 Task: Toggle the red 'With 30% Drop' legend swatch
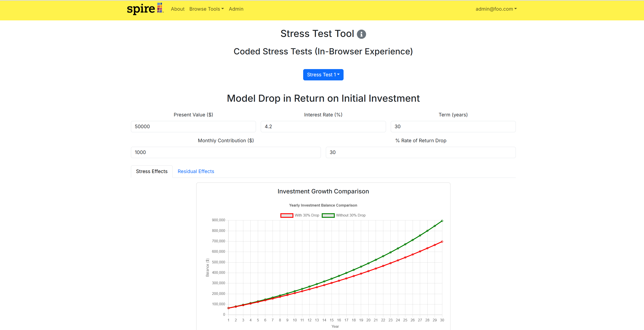287,215
